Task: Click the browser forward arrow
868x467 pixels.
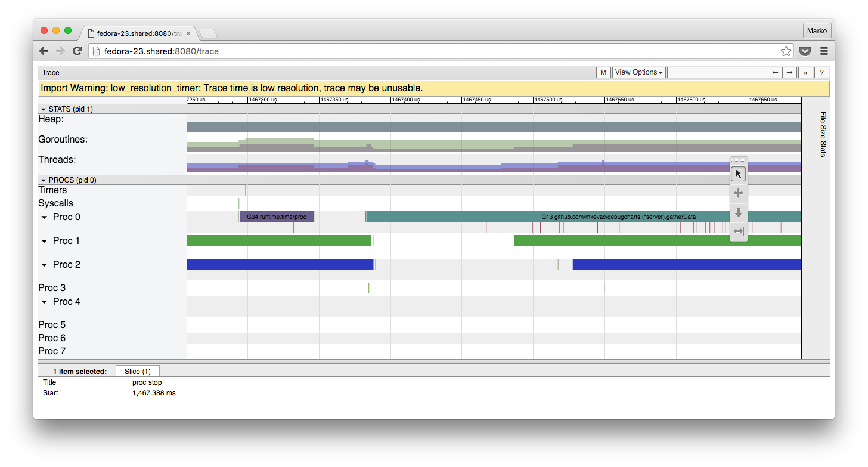Action: (x=60, y=51)
